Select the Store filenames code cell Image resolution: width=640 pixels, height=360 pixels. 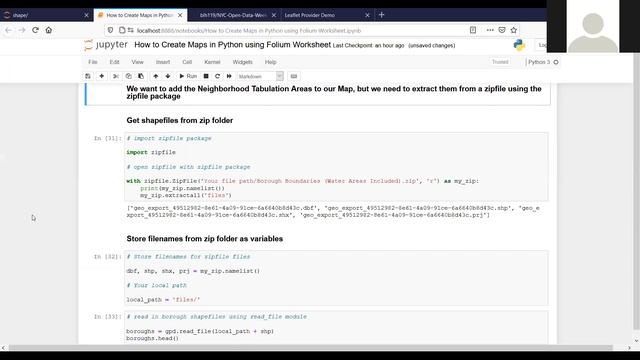pos(336,278)
